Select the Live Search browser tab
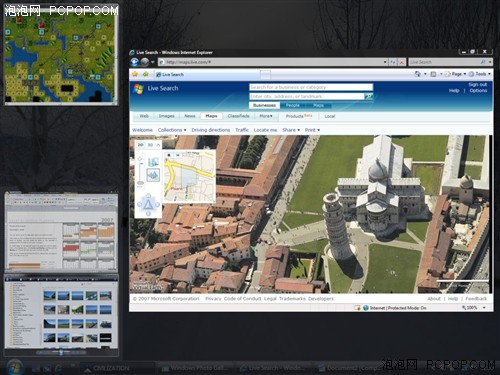The width and height of the screenshot is (500, 375). point(207,75)
